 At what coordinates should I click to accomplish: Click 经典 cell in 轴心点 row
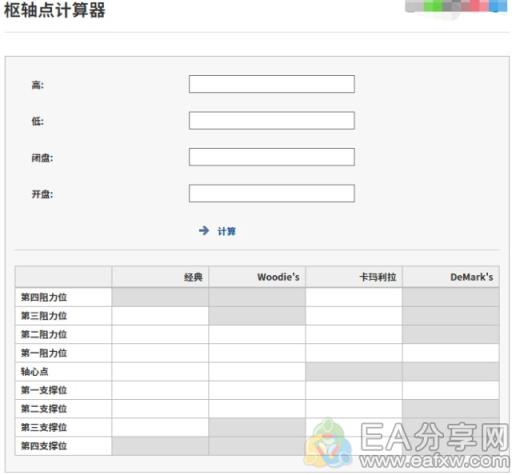point(160,372)
